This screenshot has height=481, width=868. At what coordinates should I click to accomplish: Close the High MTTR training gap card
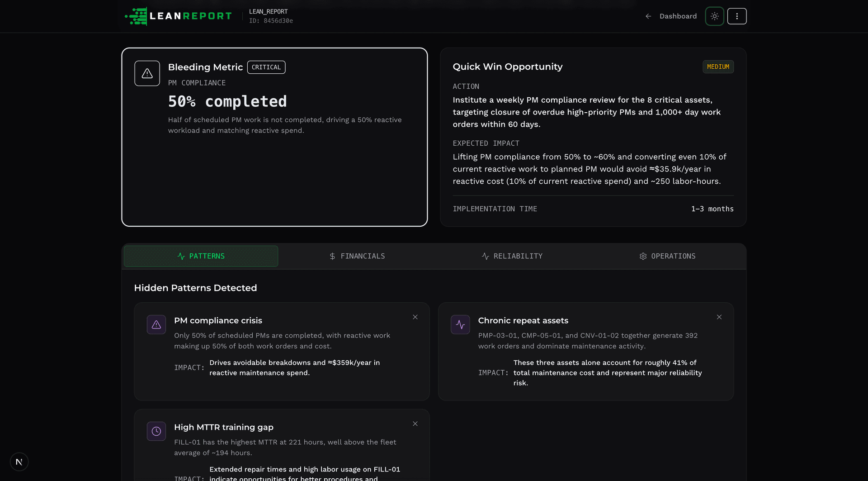(415, 424)
